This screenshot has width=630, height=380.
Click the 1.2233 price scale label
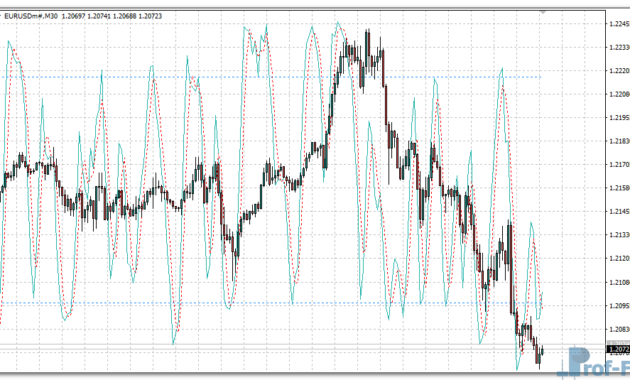(620, 47)
